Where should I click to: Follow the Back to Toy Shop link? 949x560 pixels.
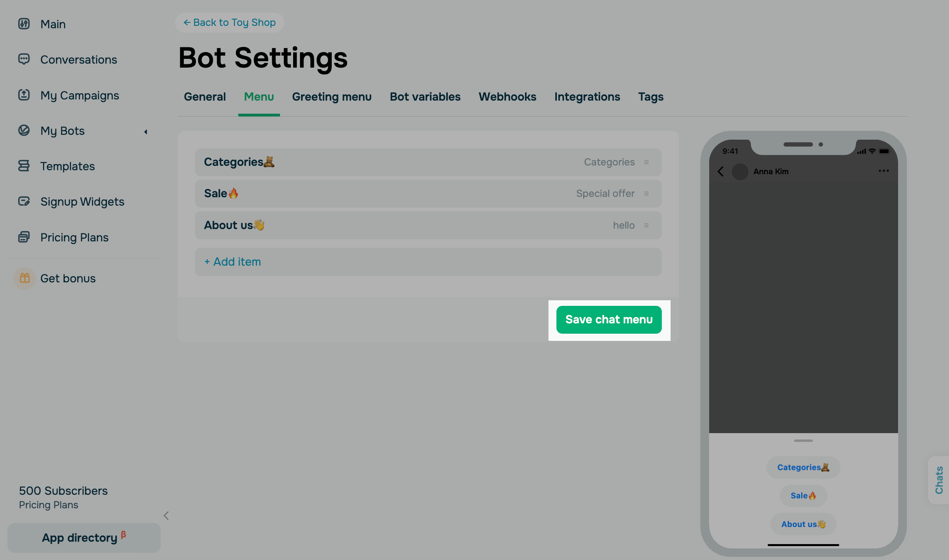coord(229,23)
